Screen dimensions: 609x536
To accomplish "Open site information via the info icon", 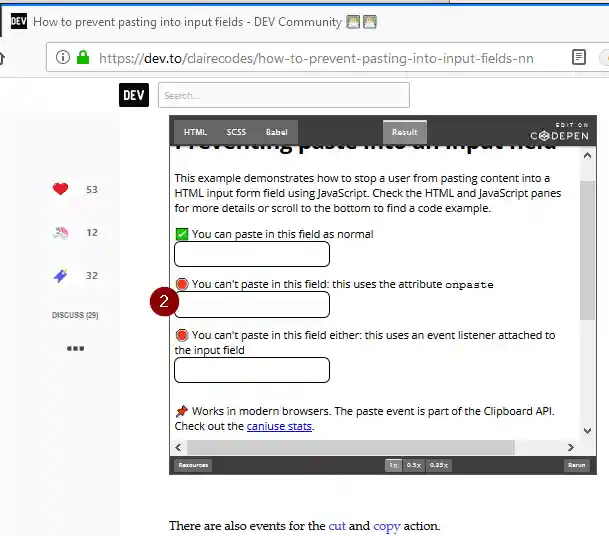I will (63, 57).
